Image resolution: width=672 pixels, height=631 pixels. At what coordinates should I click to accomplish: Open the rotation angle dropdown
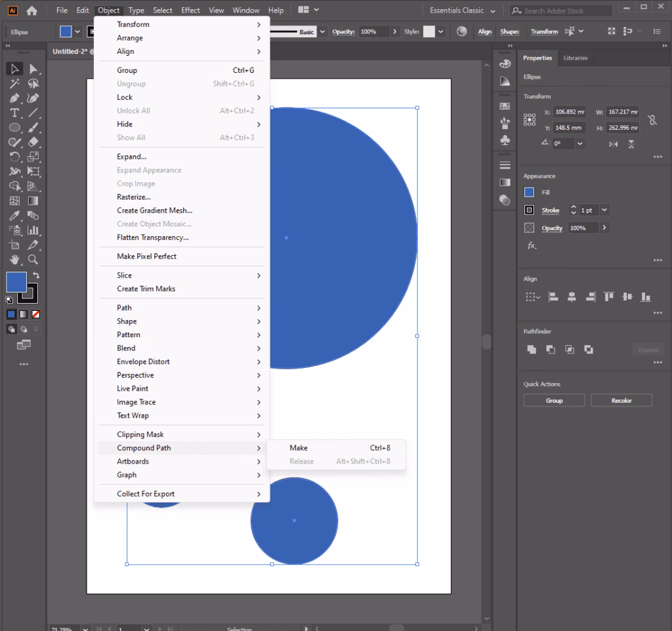580,144
